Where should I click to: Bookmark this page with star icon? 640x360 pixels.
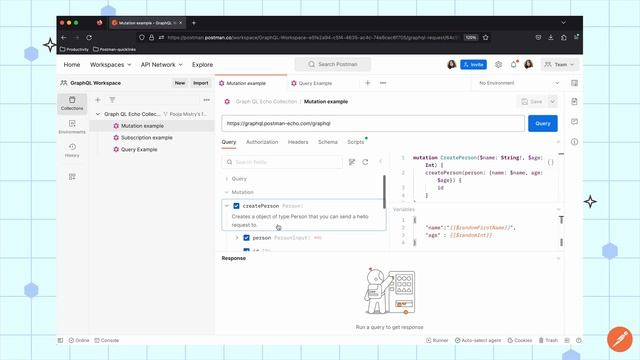pos(485,37)
